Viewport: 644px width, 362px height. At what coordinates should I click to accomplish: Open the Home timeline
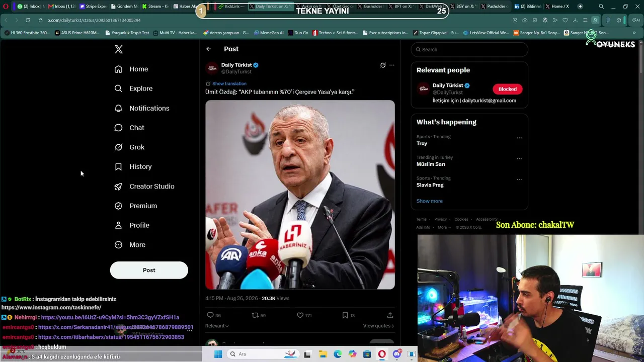coord(131,69)
